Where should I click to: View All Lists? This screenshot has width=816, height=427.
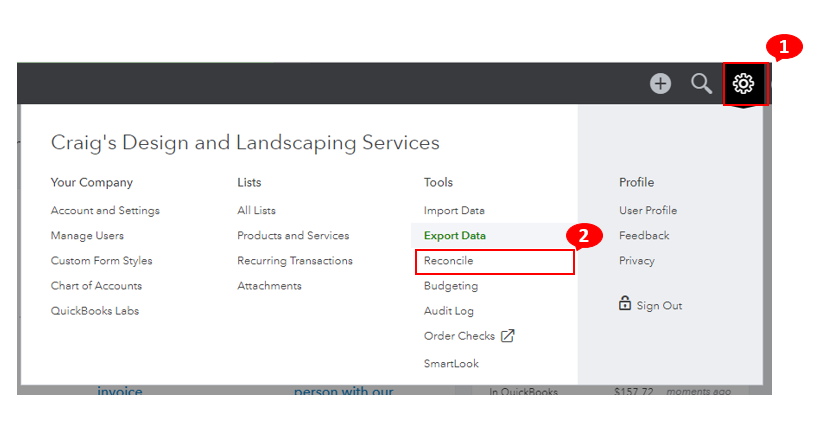point(257,211)
